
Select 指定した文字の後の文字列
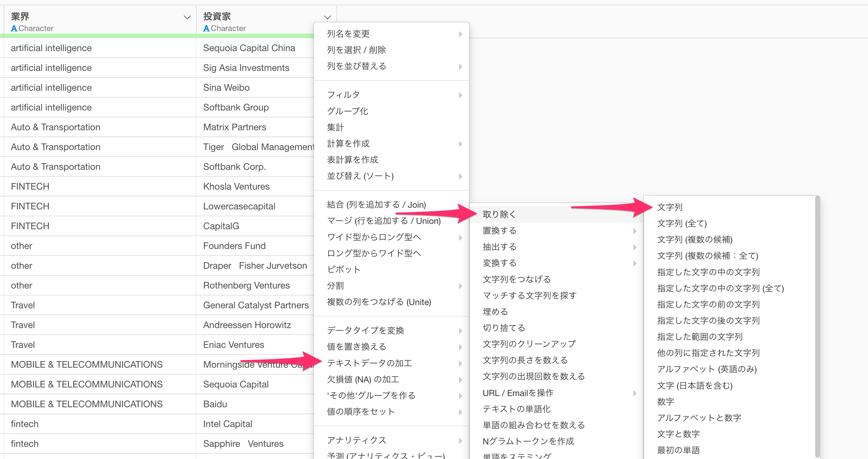(730, 321)
